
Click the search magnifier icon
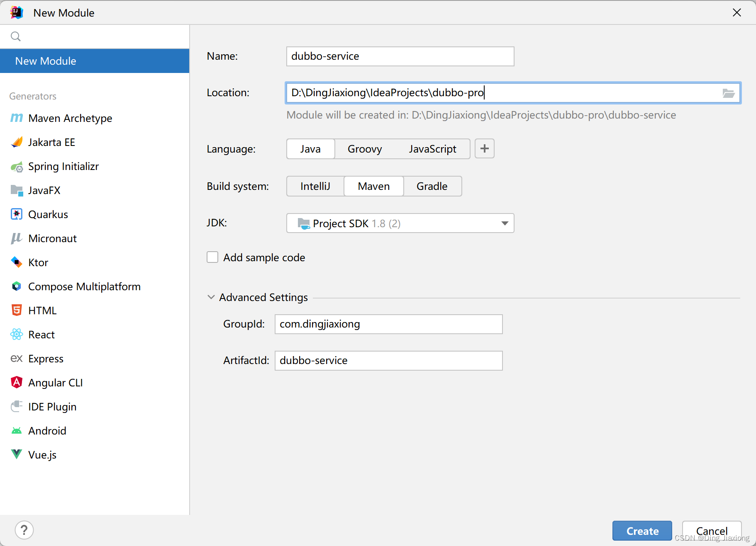coord(16,36)
